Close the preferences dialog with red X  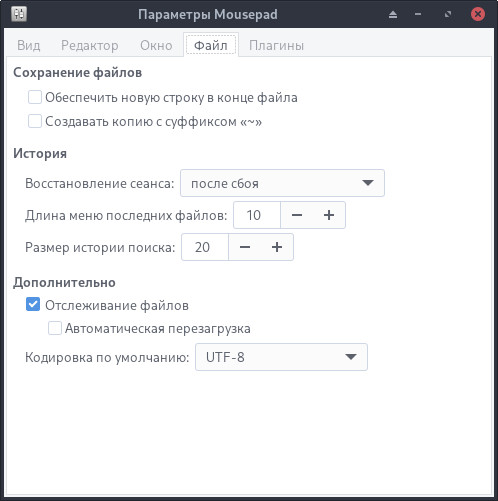478,14
